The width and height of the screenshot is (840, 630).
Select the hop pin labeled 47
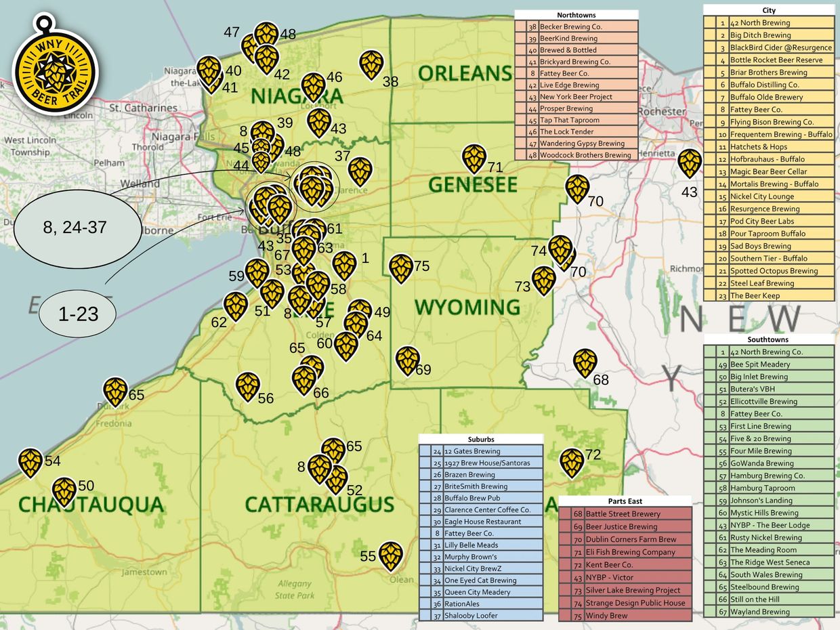pyautogui.click(x=251, y=47)
